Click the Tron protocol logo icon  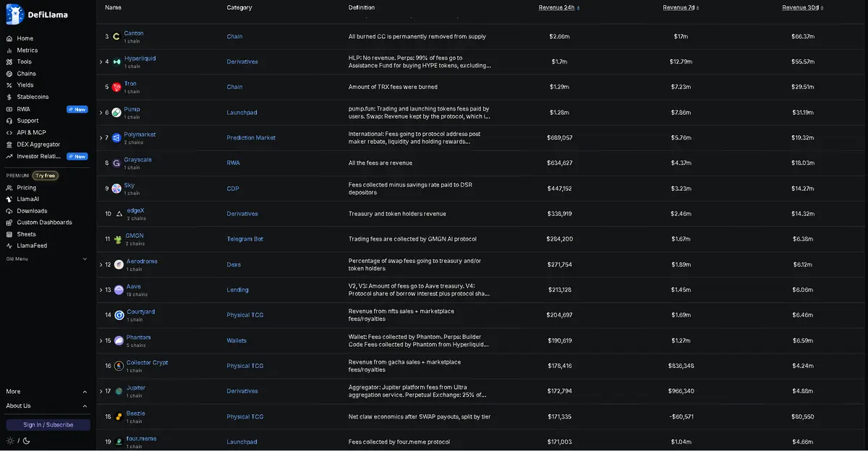[116, 87]
